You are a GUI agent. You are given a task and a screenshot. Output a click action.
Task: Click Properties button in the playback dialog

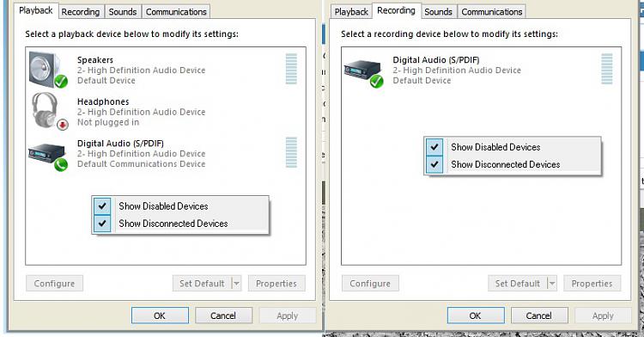point(276,284)
